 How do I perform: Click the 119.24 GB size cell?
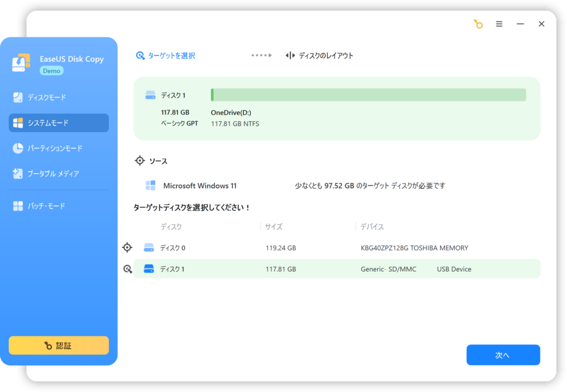(x=281, y=248)
